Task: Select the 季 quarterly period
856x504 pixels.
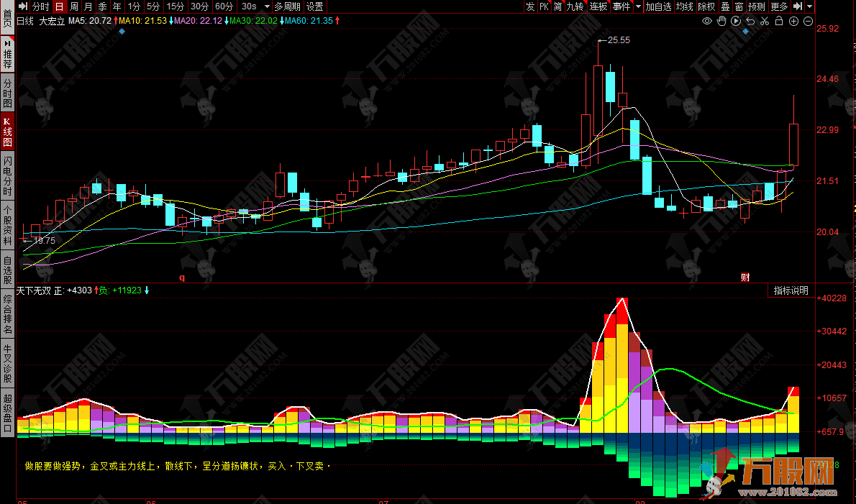Action: tap(103, 6)
